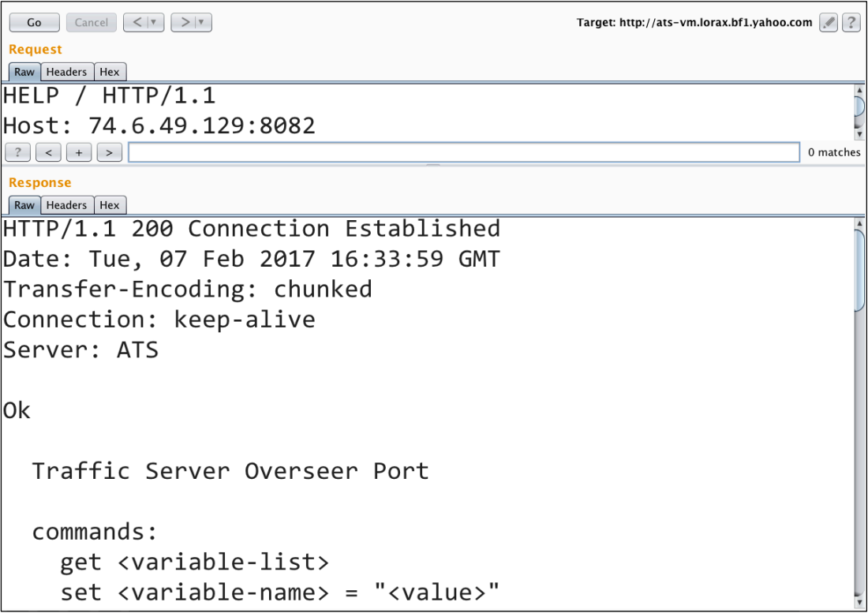Image resolution: width=868 pixels, height=613 pixels.
Task: Jump to previous search match
Action: [x=48, y=152]
